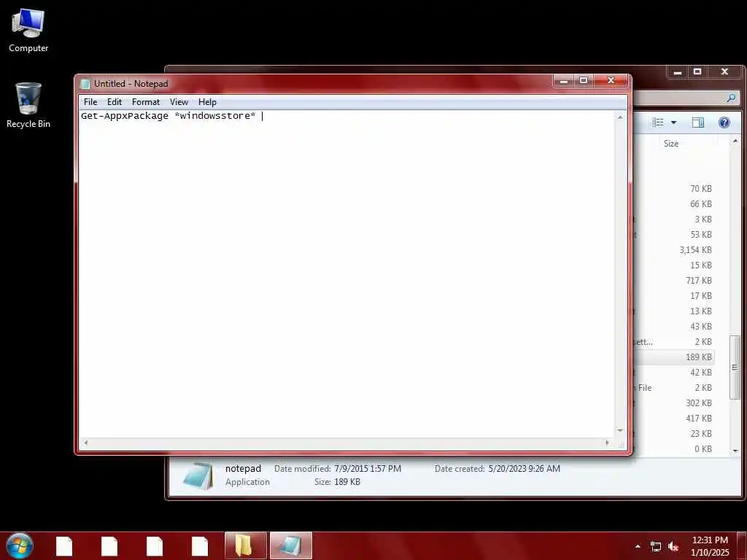Select the 417 KB file row in Explorer

pos(673,418)
